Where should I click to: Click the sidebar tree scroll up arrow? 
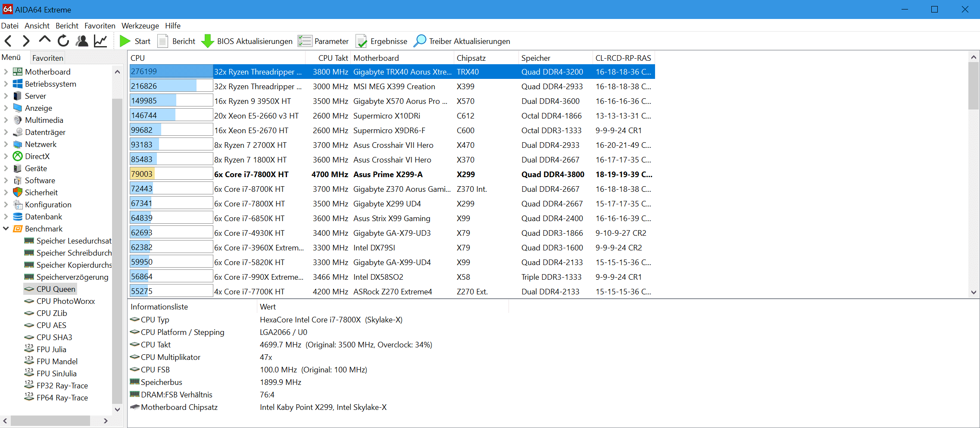117,72
